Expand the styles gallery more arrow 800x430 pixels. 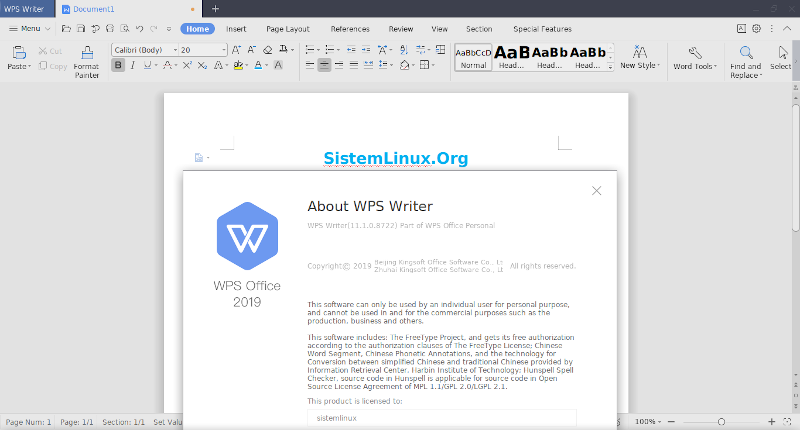click(610, 66)
